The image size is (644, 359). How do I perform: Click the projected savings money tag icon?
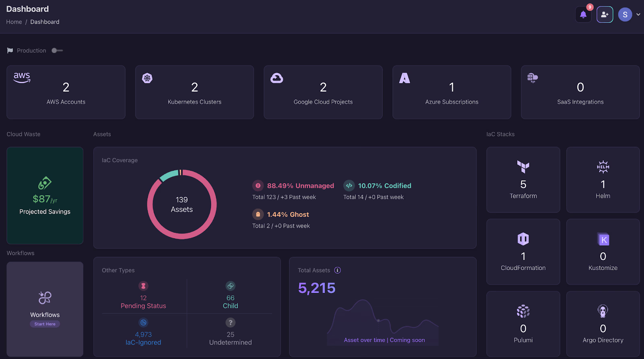tap(45, 183)
